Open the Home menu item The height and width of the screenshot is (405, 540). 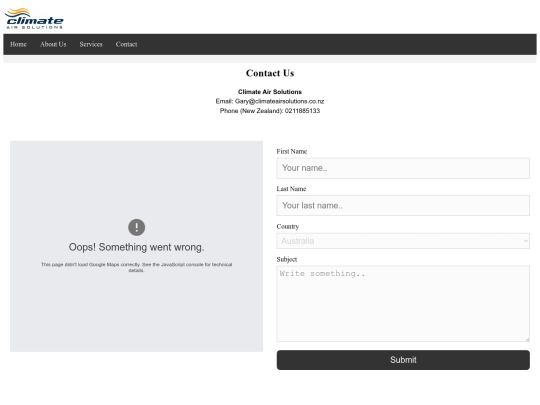18,44
